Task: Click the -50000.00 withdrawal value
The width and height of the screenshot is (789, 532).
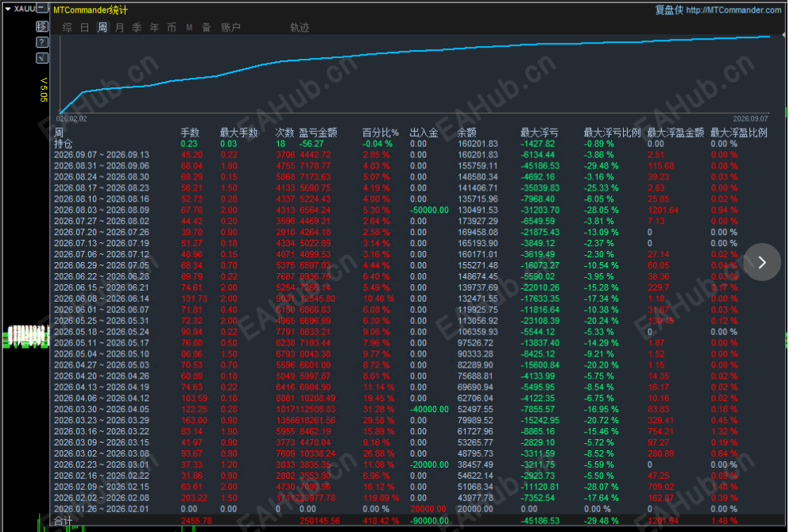Action: pos(429,210)
